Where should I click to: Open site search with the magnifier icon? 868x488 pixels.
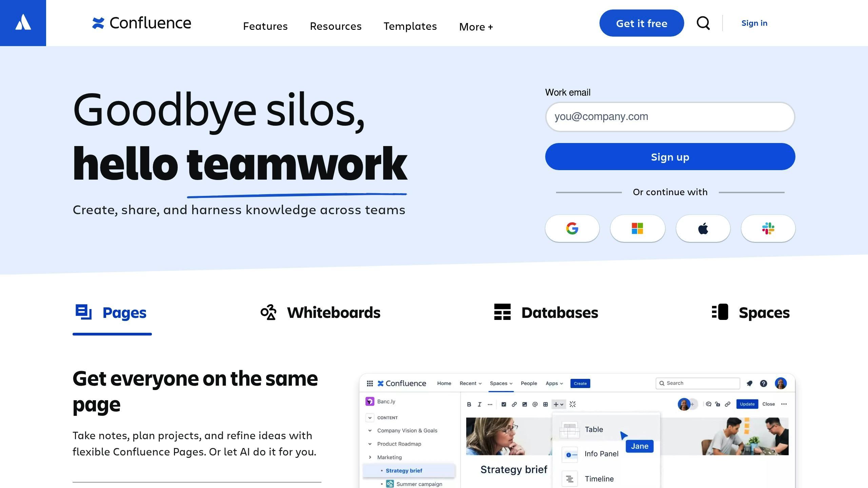703,23
